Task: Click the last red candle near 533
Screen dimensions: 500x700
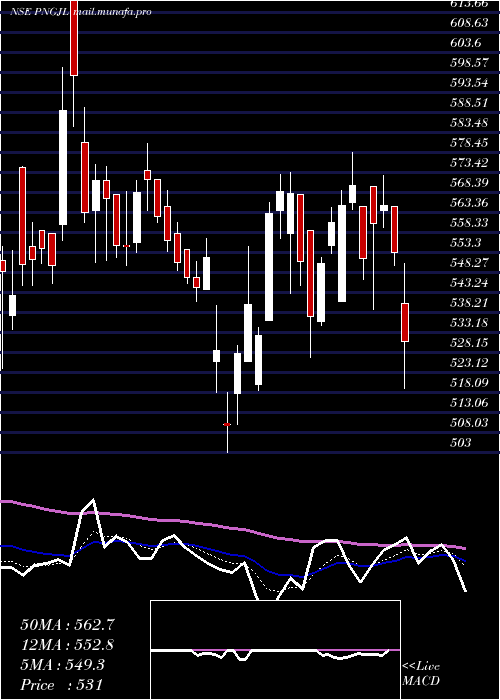Action: 405,322
